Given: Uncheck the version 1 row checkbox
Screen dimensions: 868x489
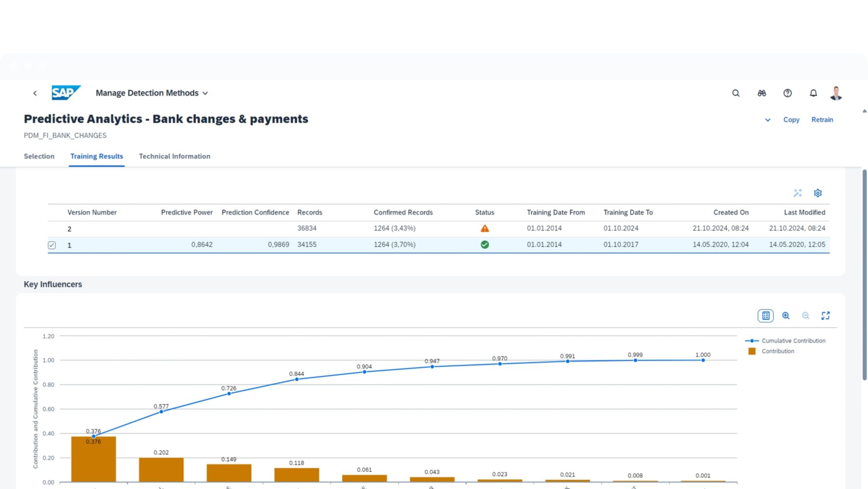Looking at the screenshot, I should click(x=52, y=245).
